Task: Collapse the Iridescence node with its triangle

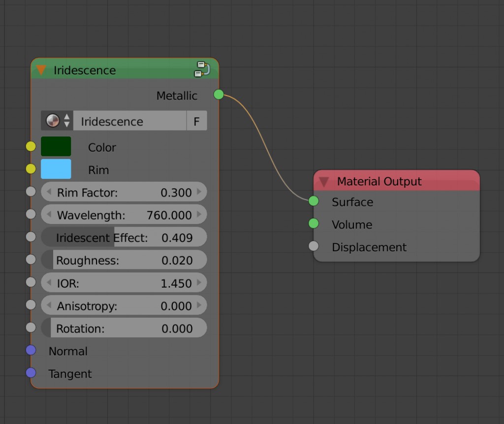Action: click(41, 70)
